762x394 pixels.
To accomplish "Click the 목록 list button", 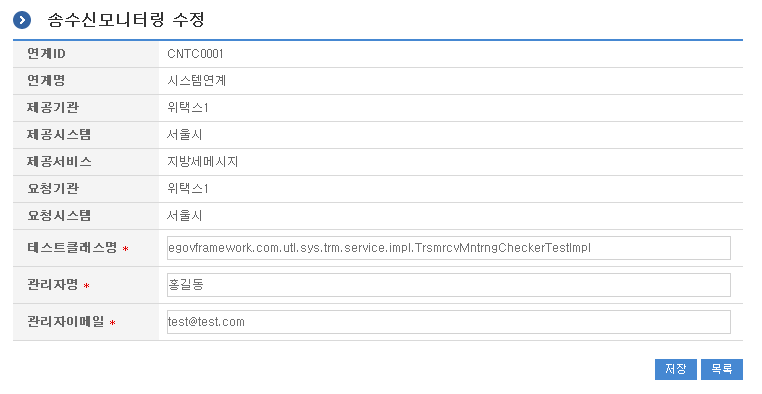I will point(722,369).
